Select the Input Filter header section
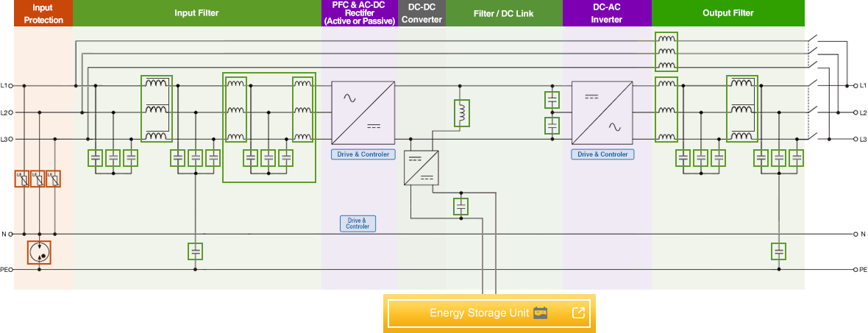Viewport: 868px width, 333px height. (196, 13)
